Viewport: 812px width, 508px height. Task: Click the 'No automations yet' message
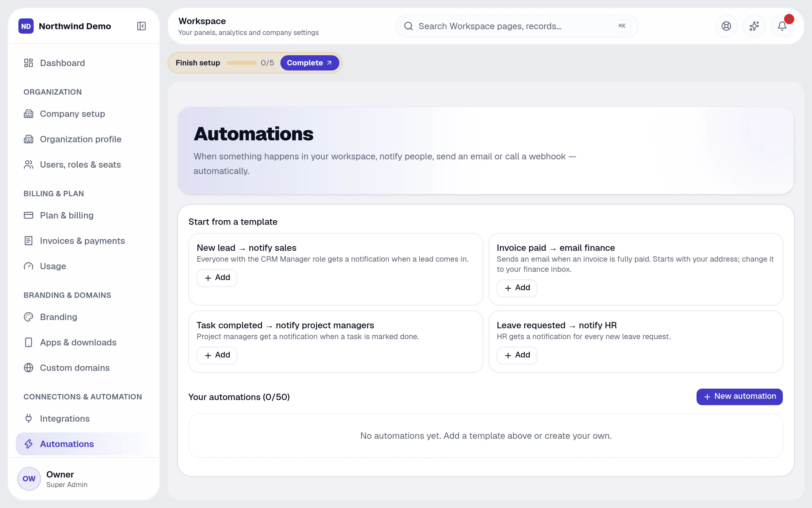tap(486, 436)
